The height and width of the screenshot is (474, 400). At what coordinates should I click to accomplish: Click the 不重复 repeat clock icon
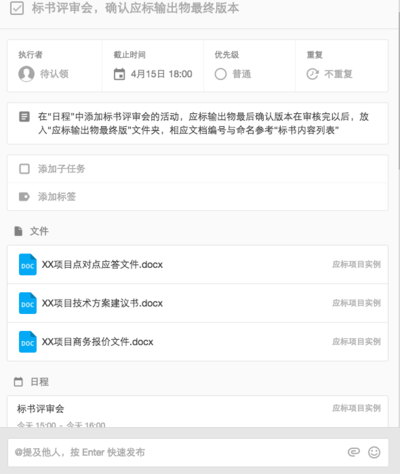click(312, 74)
